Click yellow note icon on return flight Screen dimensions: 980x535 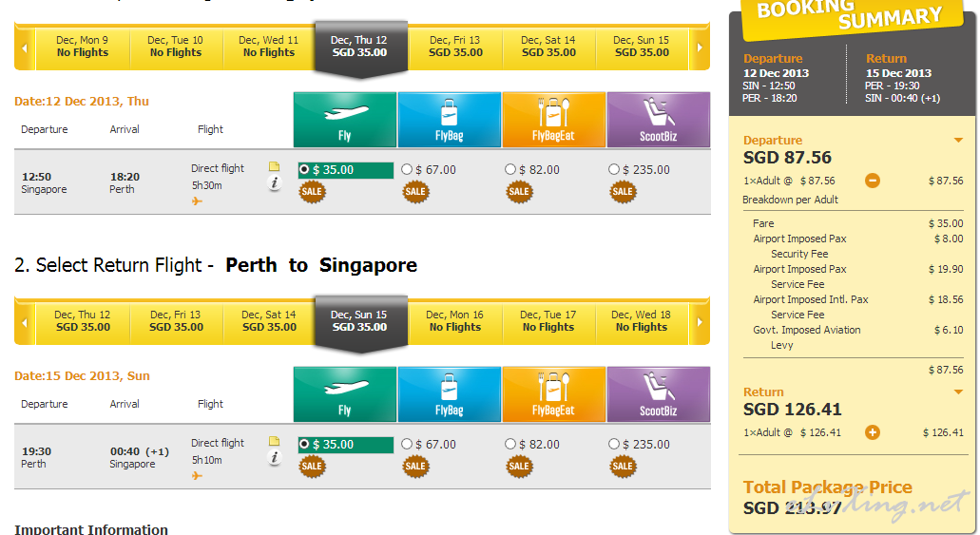point(274,441)
